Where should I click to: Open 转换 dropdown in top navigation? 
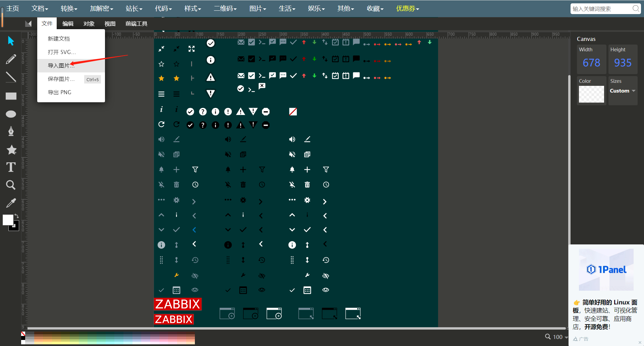pos(69,8)
